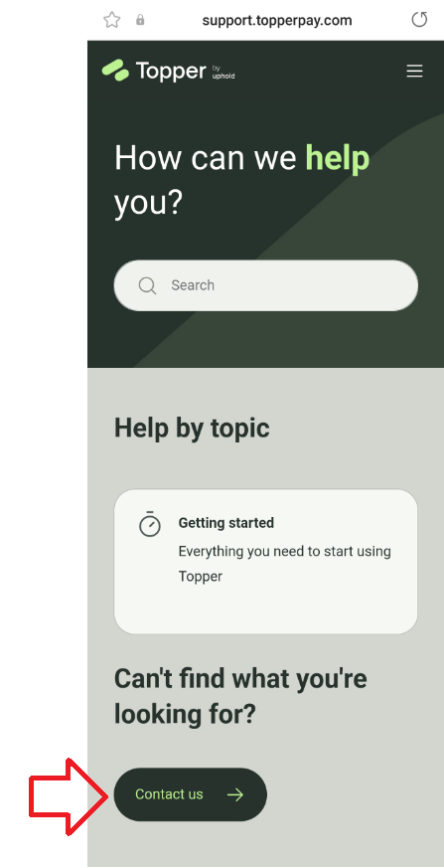Click the Topper green pill logo
The height and width of the screenshot is (868, 444).
[x=115, y=71]
